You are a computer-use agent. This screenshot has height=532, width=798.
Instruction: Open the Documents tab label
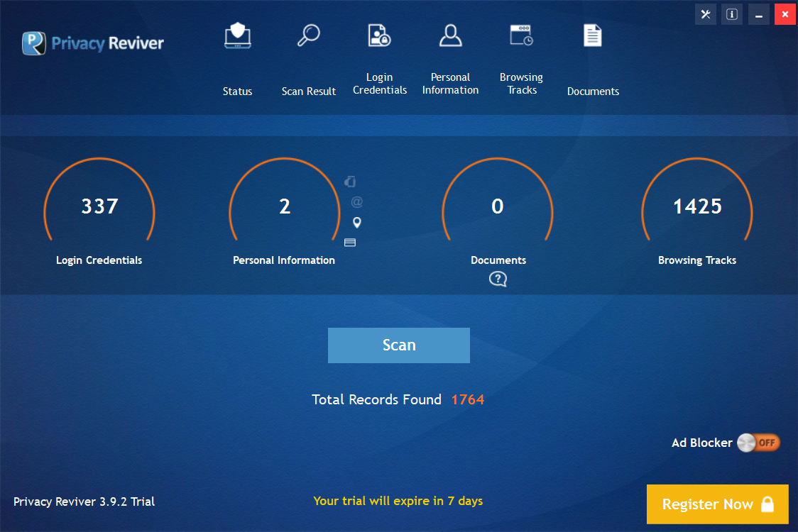pyautogui.click(x=593, y=92)
